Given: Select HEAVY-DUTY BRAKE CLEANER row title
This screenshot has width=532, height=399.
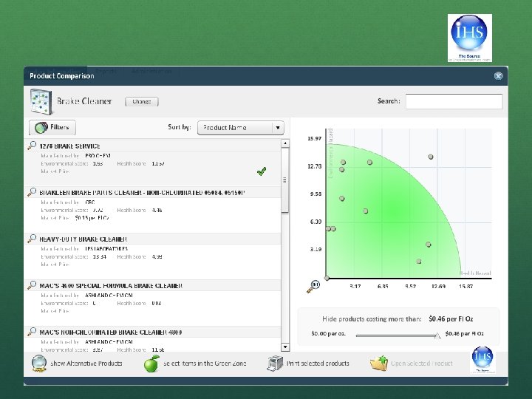Looking at the screenshot, I should (83, 239).
